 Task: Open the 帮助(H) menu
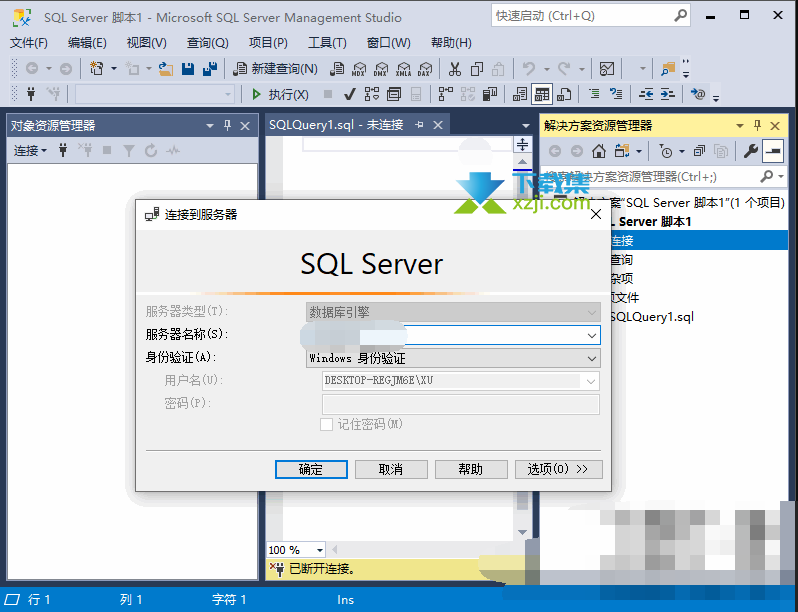pyautogui.click(x=451, y=43)
